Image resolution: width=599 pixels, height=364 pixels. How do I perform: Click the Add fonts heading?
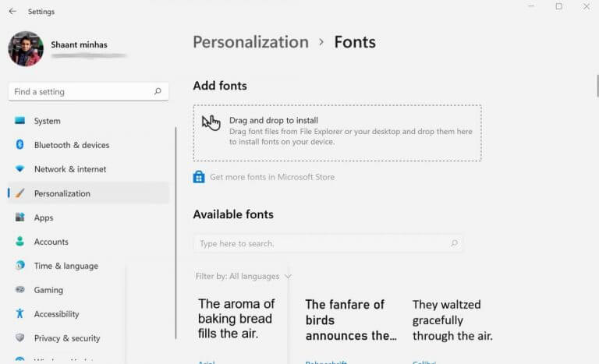[220, 86]
